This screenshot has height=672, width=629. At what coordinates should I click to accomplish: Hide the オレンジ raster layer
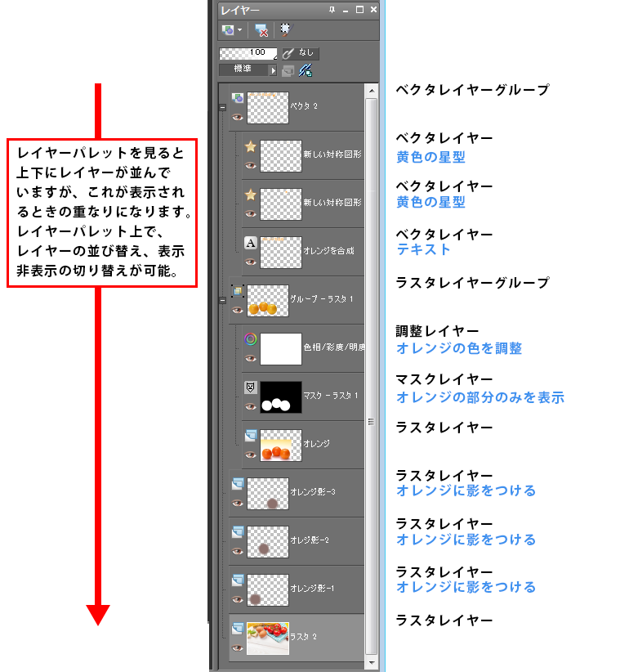[x=251, y=455]
